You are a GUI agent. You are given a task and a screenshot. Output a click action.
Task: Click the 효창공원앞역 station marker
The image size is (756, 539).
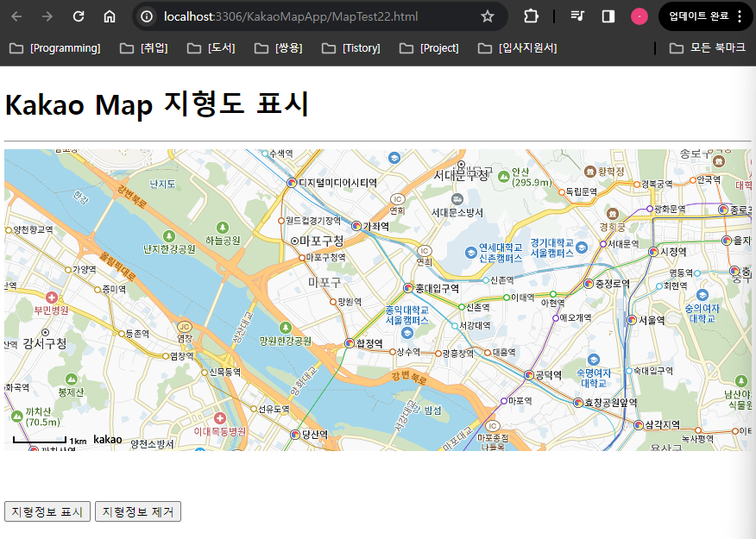click(578, 402)
